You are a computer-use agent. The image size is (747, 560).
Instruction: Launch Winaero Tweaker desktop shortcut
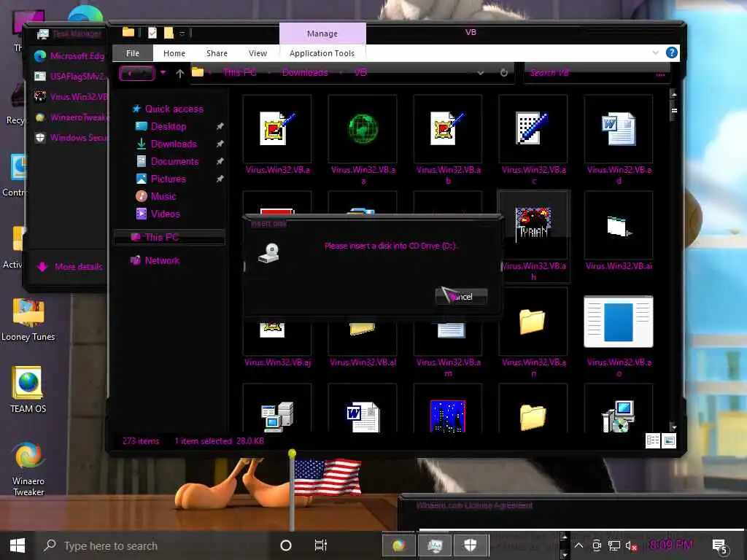[x=28, y=469]
